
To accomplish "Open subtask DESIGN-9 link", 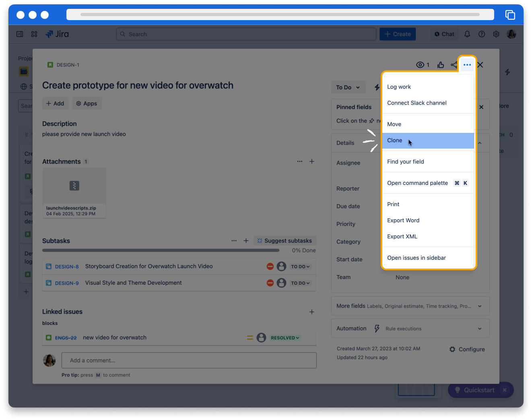I will (67, 283).
